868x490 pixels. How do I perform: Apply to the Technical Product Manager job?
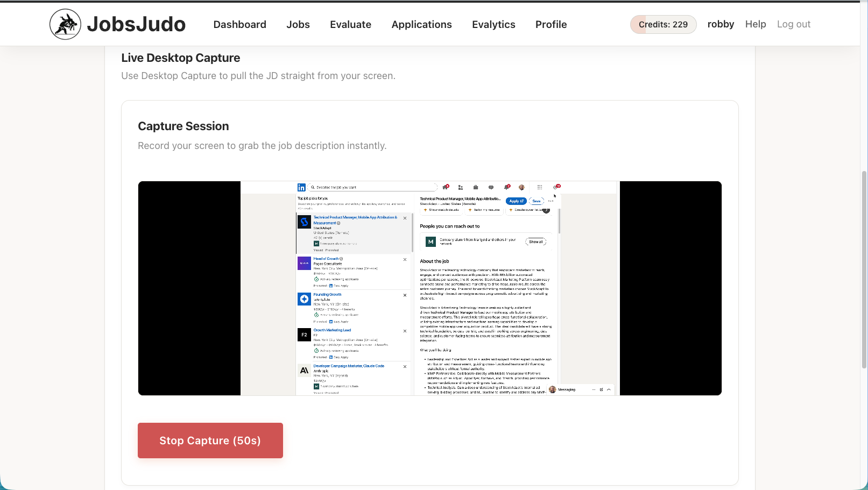click(516, 201)
